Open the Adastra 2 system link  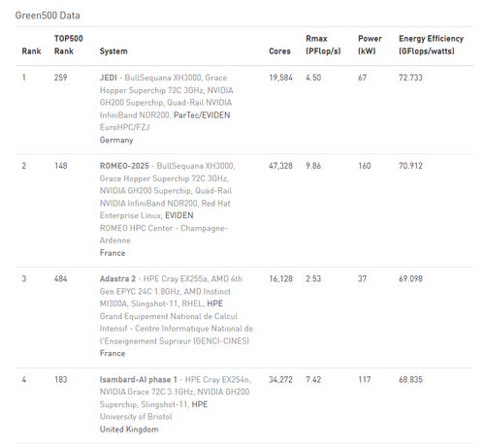(x=117, y=279)
